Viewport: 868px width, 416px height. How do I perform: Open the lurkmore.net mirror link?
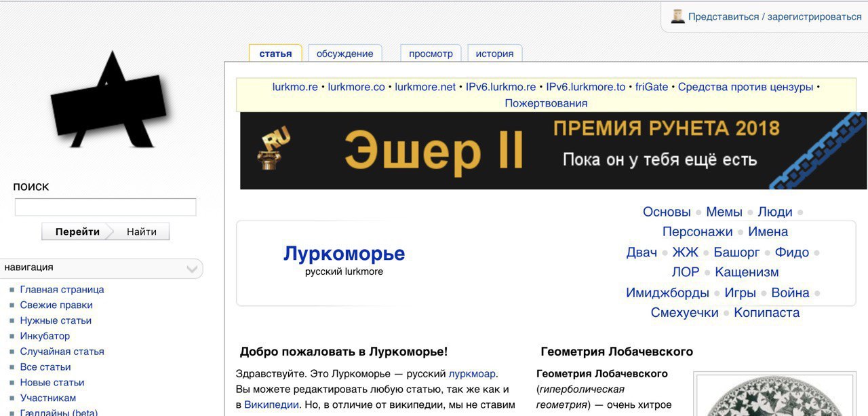tap(425, 87)
